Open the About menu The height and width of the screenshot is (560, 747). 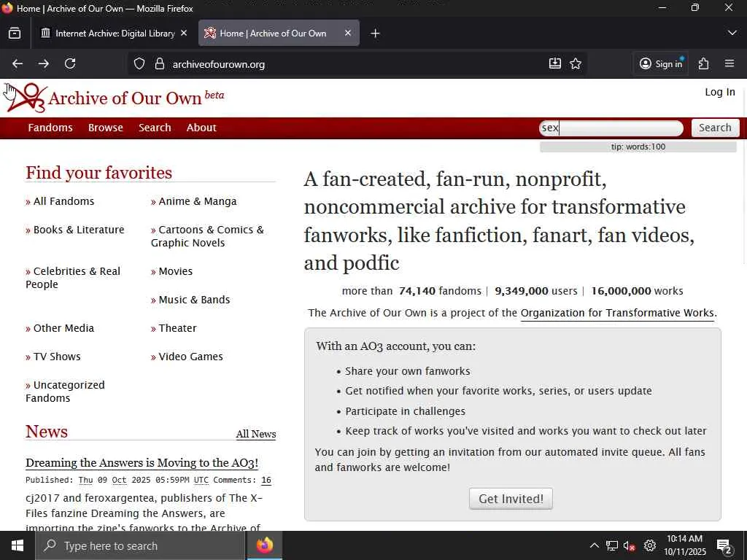click(201, 128)
